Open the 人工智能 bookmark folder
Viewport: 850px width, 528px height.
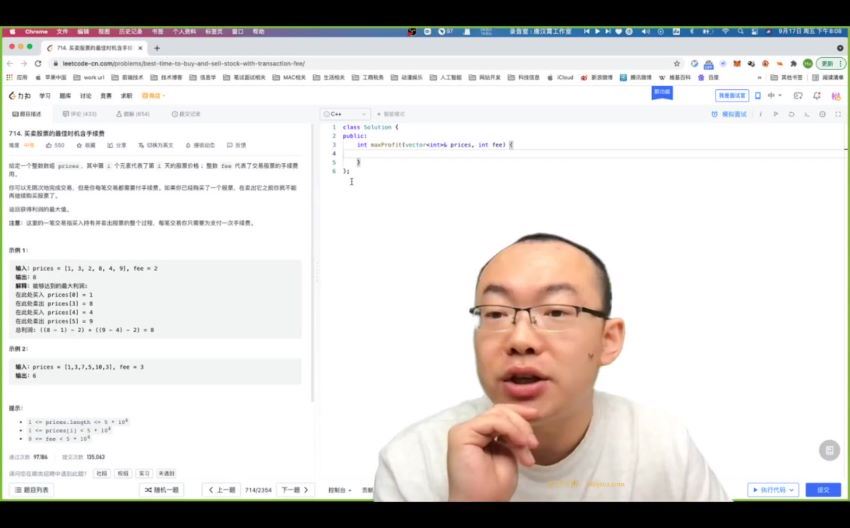coord(446,78)
